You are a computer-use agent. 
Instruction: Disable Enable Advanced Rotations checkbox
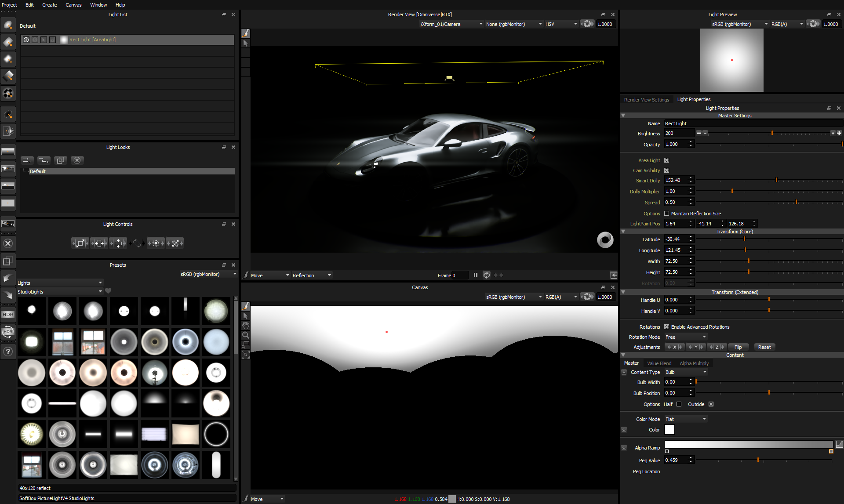[666, 327]
